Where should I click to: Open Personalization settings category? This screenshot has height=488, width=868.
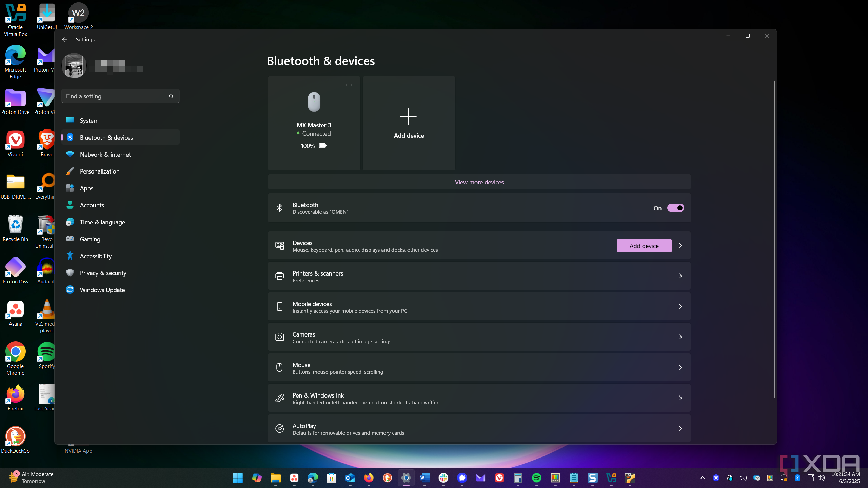(120, 171)
